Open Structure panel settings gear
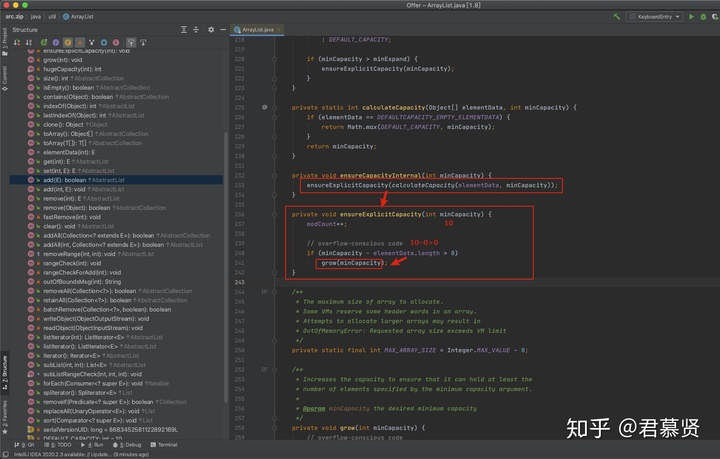This screenshot has width=720, height=459. (211, 29)
